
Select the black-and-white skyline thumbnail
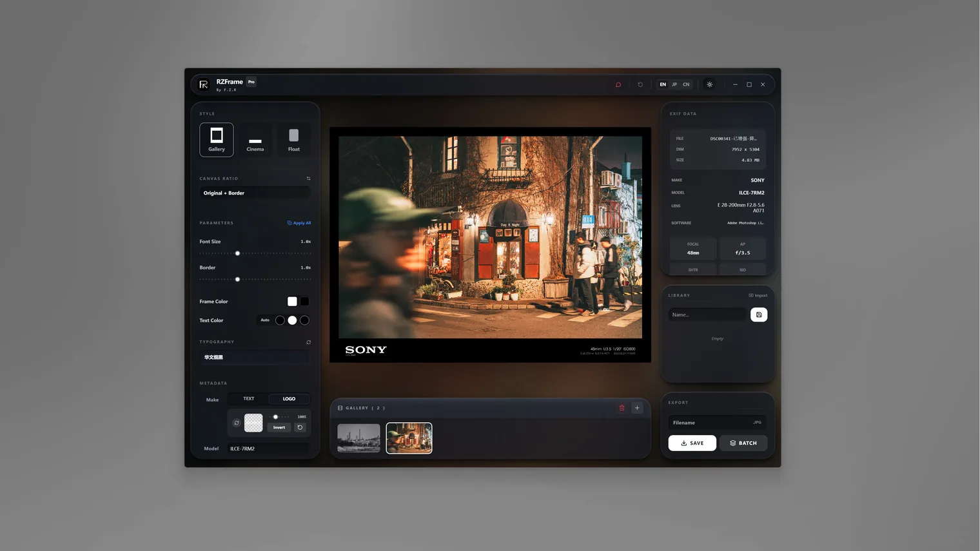(359, 438)
